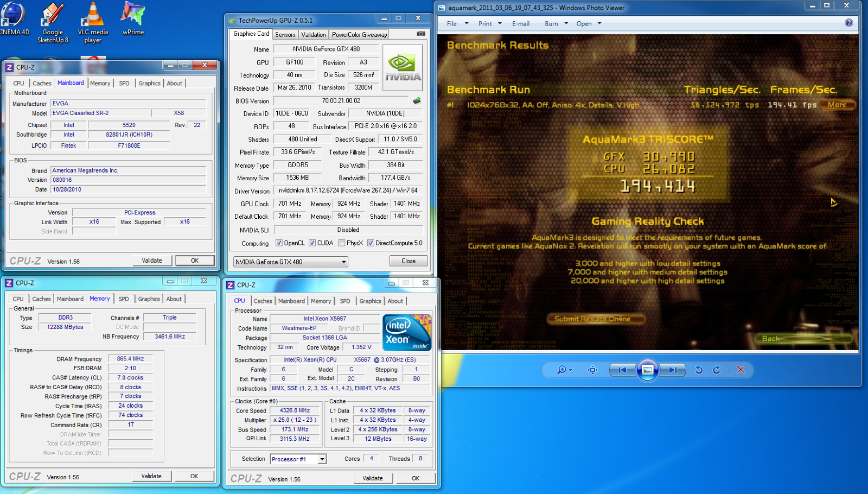
Task: Click the CPU-Z Memory window title icon
Action: (x=9, y=283)
